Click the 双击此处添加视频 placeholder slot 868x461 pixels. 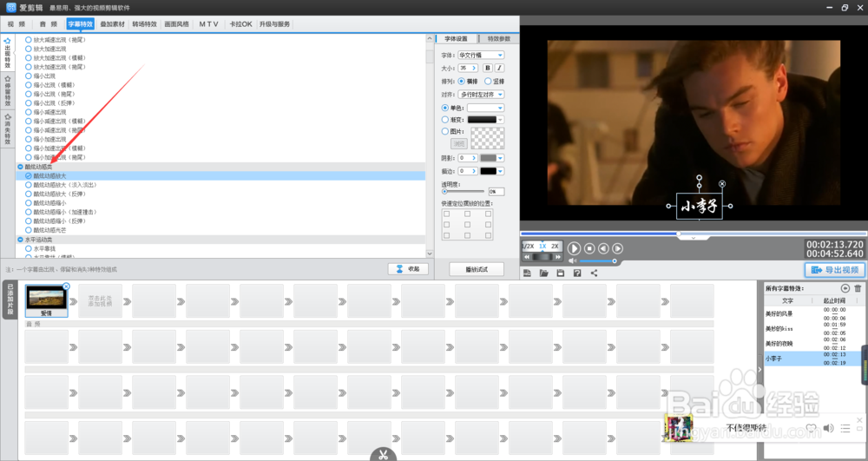[100, 301]
